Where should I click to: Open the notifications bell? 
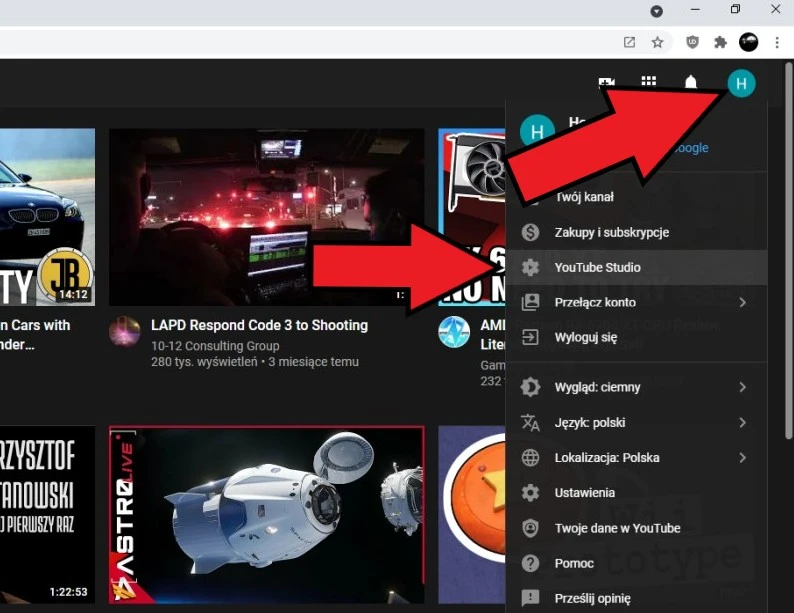(691, 81)
